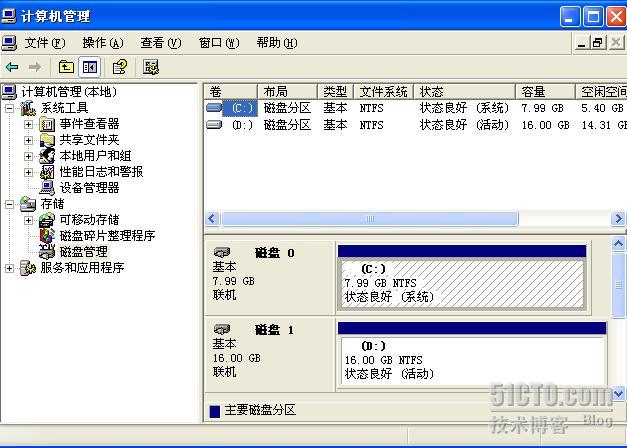
Task: Click the Up one level folder icon
Action: point(66,67)
